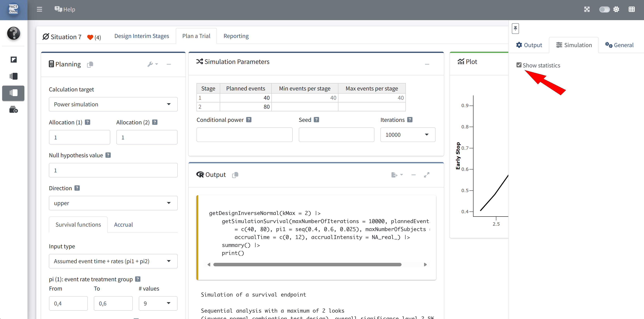
Task: Copy the Planning panel using its copy icon
Action: (90, 64)
